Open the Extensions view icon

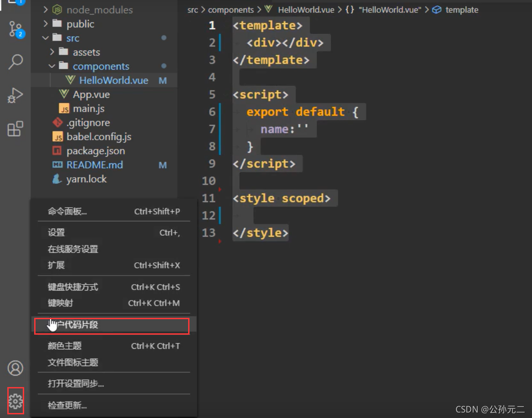click(15, 129)
